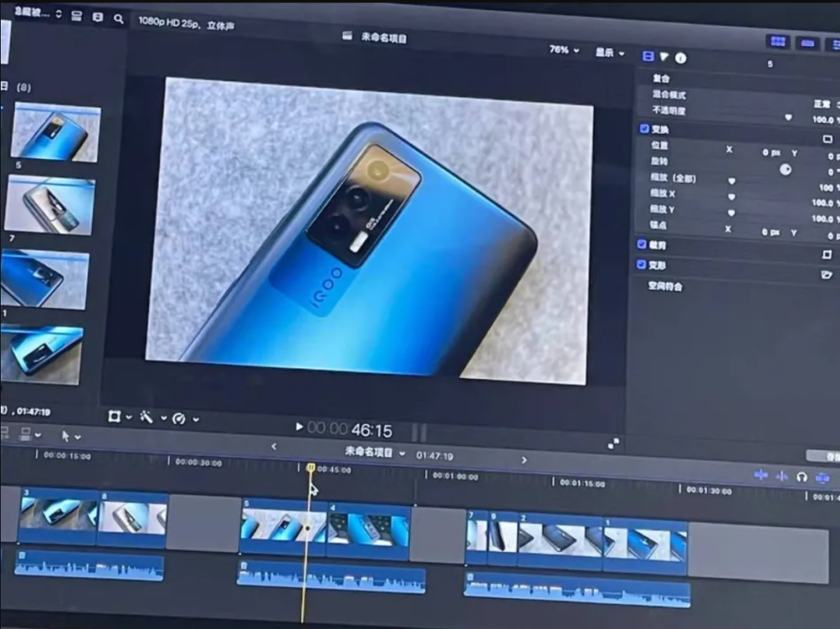840x629 pixels.
Task: Adjust the 缩放 (全部) scale slider
Action: click(x=732, y=181)
